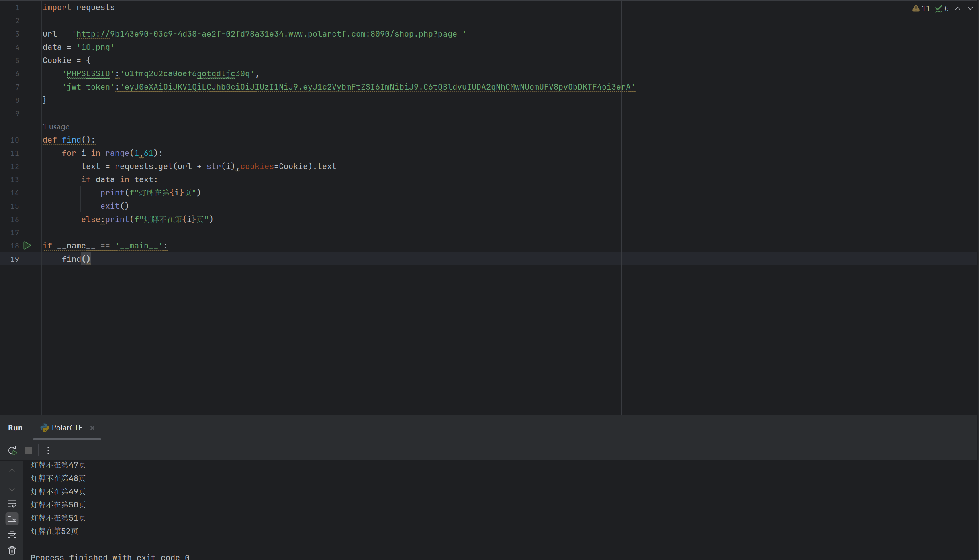Select the PolarCTF run tab
Screen dimensions: 979x560
[x=67, y=428]
